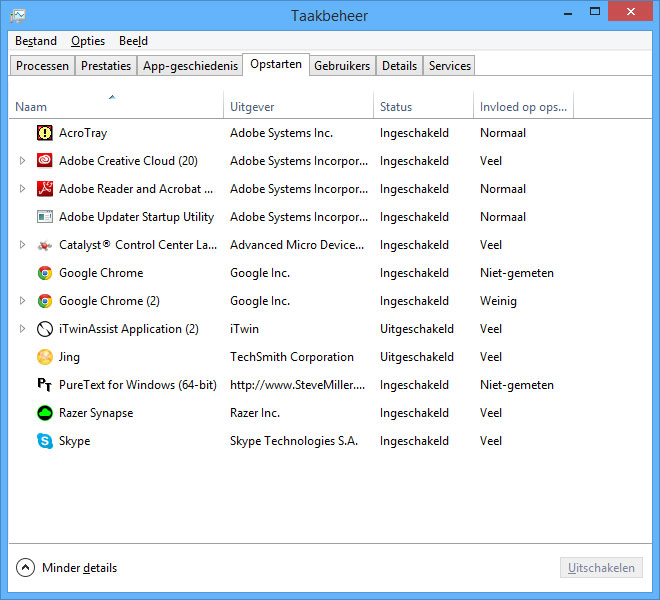Click the PureText for Windows (64-bit) name
660x600 pixels.
138,385
